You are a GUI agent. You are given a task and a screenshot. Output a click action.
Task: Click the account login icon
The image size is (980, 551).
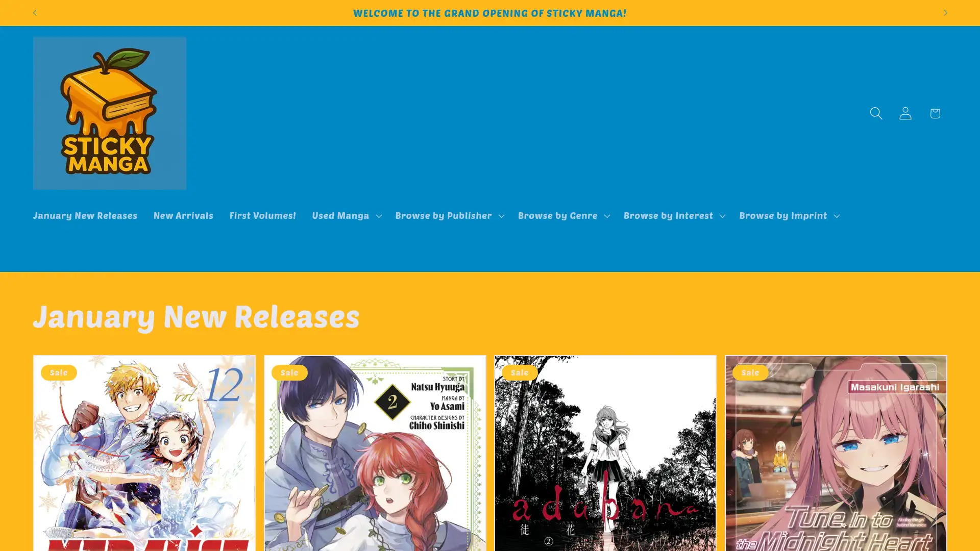905,113
